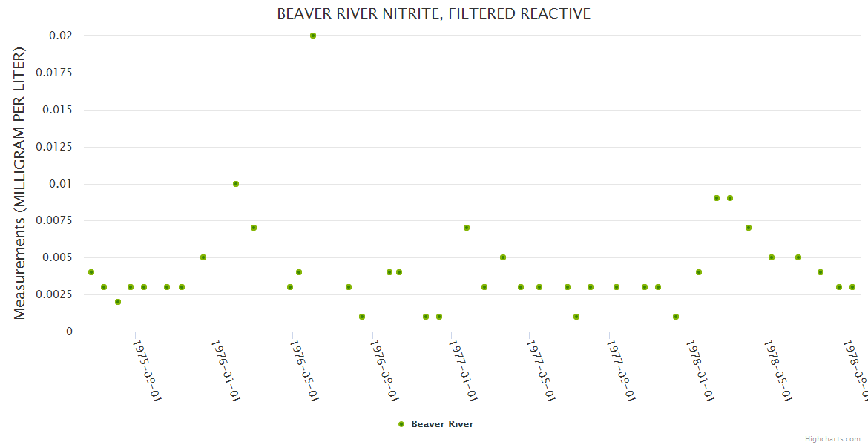Select the 0.004 point just after 1978-01-01
The image size is (868, 445).
[x=699, y=272]
